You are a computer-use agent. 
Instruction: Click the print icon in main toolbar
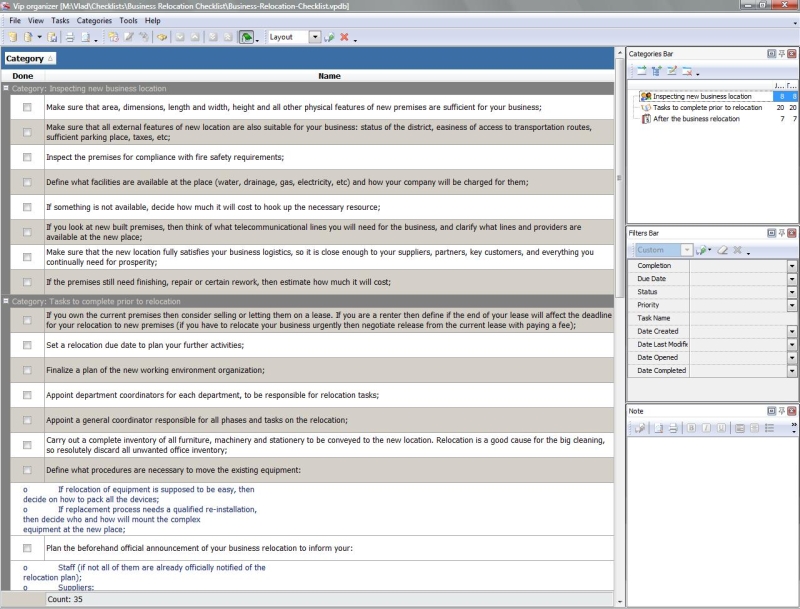tap(70, 37)
